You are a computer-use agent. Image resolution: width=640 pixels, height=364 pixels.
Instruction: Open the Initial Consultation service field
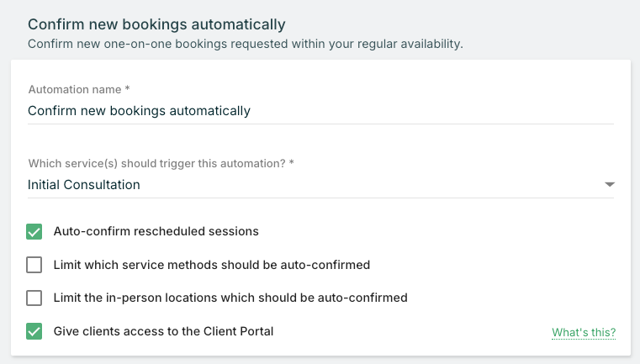point(84,185)
